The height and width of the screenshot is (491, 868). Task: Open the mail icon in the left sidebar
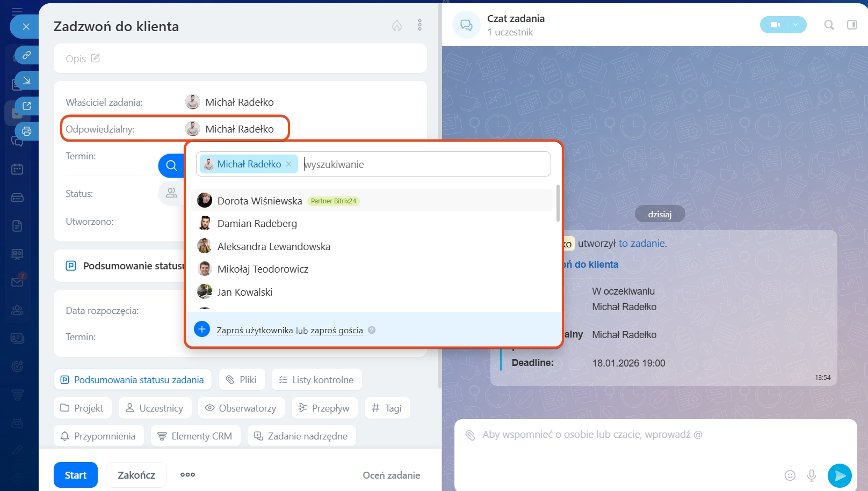17,281
